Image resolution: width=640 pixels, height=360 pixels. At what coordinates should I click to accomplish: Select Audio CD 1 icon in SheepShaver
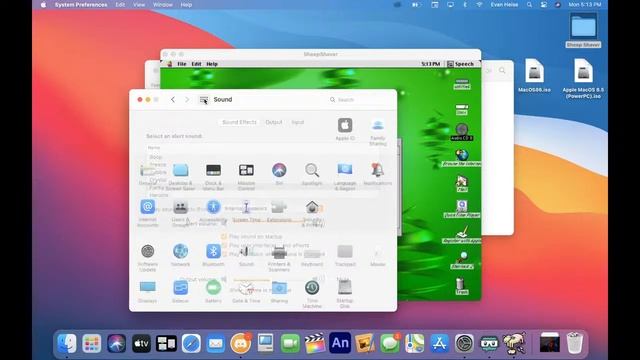click(x=462, y=132)
